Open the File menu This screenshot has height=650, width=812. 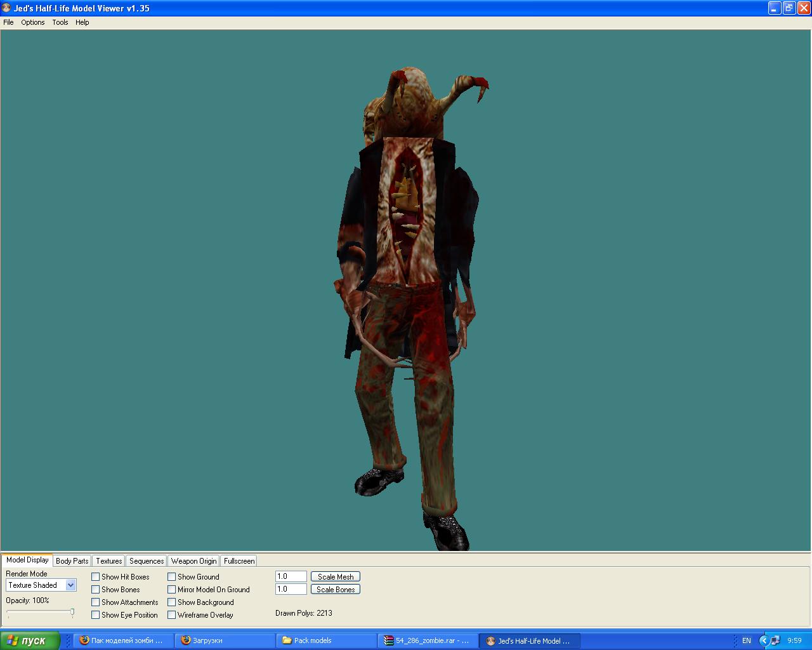(x=8, y=22)
